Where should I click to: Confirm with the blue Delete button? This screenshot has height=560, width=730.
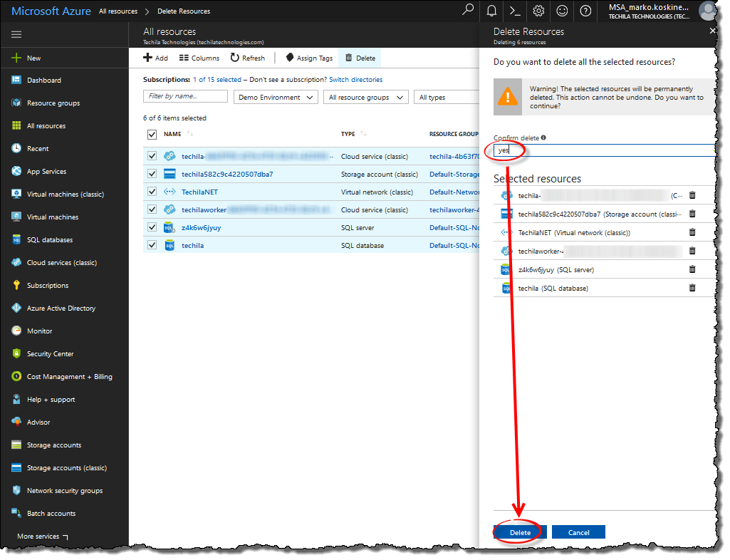pyautogui.click(x=520, y=532)
